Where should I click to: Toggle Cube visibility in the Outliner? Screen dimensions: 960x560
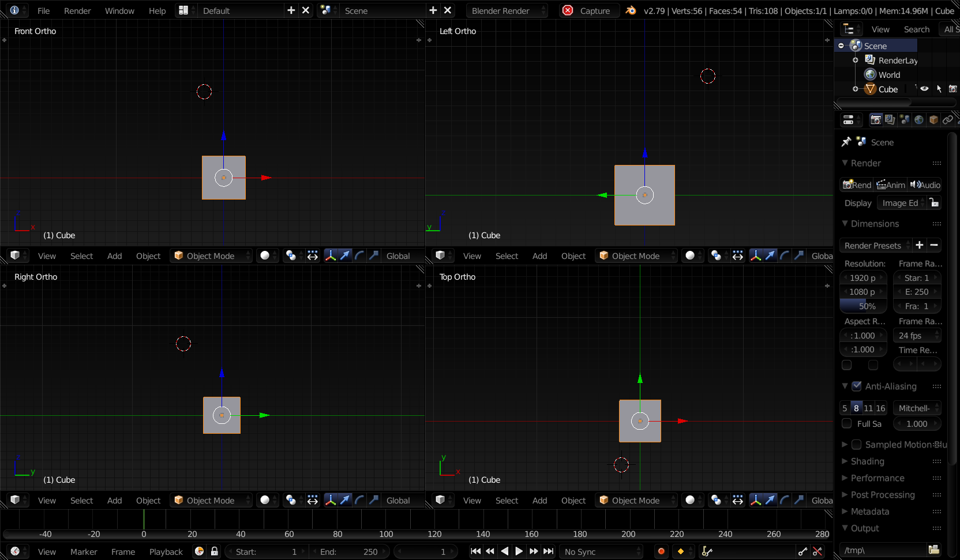coord(923,89)
